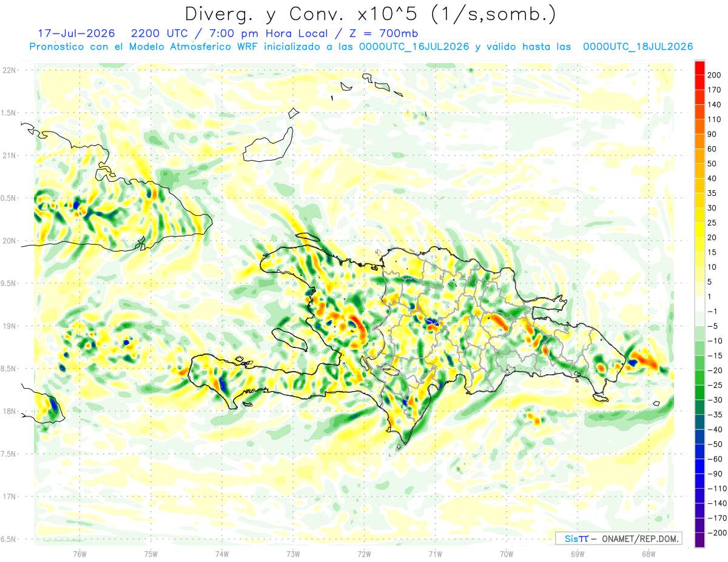Viewport: 728px width, 562px height.
Task: Click the "71W" longitude label
Action: pyautogui.click(x=435, y=555)
